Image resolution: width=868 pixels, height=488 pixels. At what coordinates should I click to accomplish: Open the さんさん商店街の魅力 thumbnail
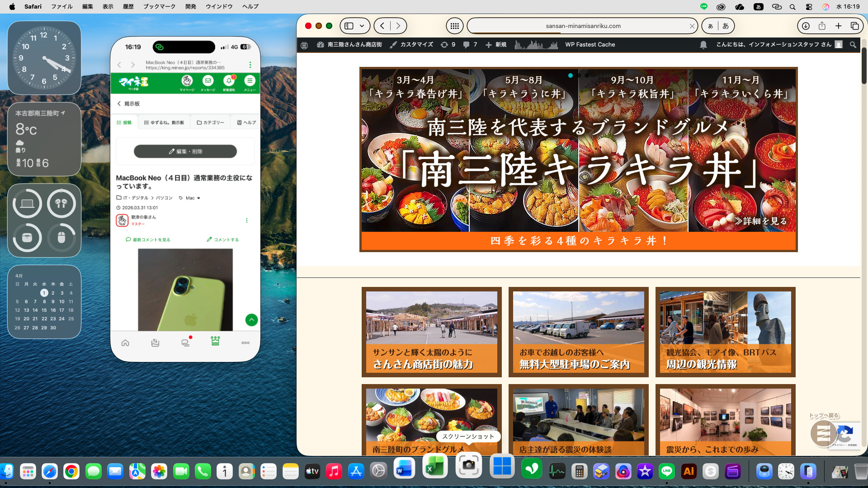[431, 332]
